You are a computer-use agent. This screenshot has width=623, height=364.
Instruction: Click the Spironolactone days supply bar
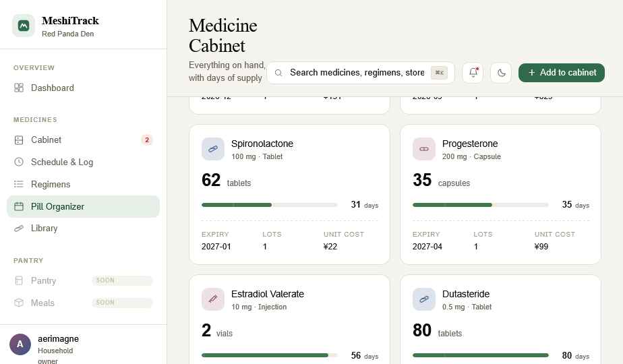click(270, 205)
